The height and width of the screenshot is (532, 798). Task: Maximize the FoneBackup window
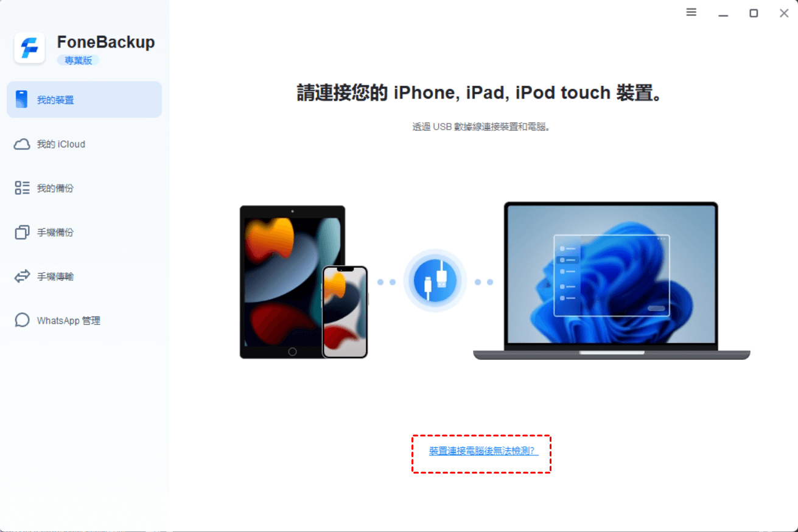click(754, 13)
